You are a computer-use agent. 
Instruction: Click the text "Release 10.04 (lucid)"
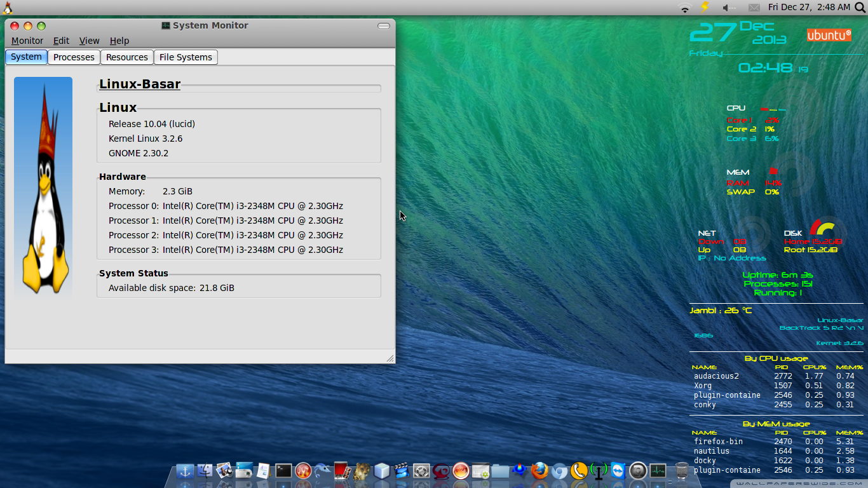pos(152,124)
